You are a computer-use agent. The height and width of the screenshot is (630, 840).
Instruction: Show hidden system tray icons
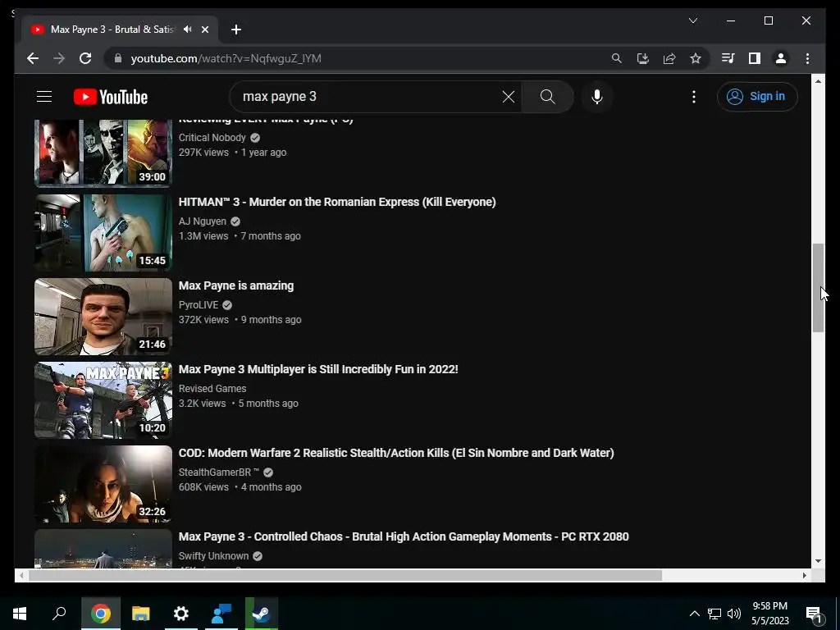[694, 614]
